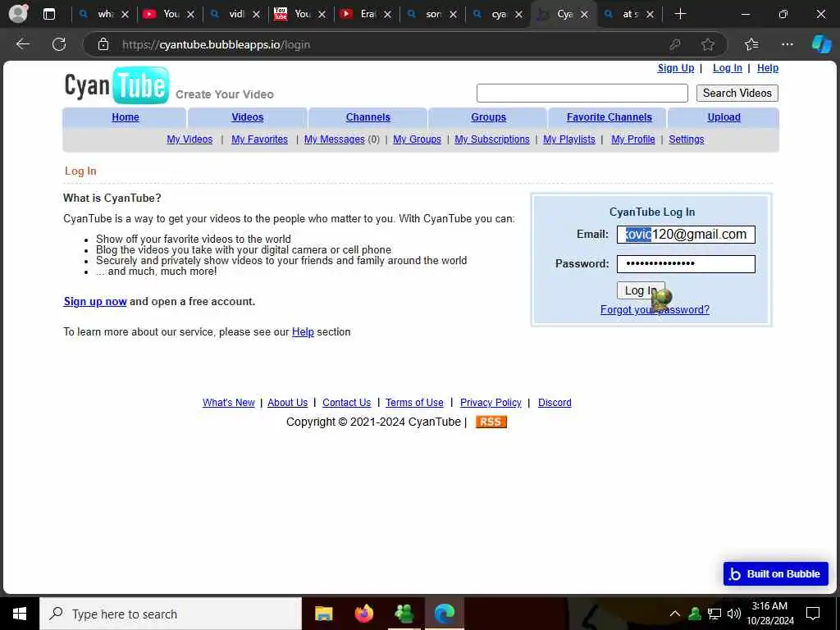
Task: Open notification center icon
Action: [x=813, y=614]
